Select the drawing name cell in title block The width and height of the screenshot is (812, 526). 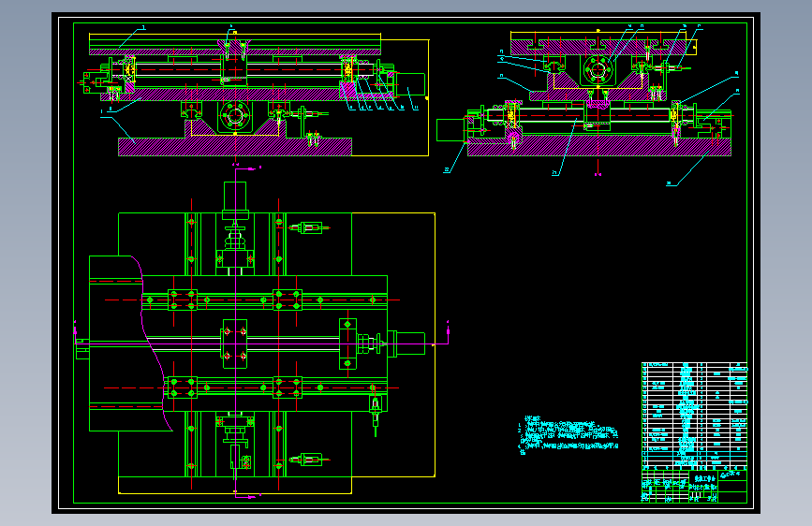click(x=704, y=478)
